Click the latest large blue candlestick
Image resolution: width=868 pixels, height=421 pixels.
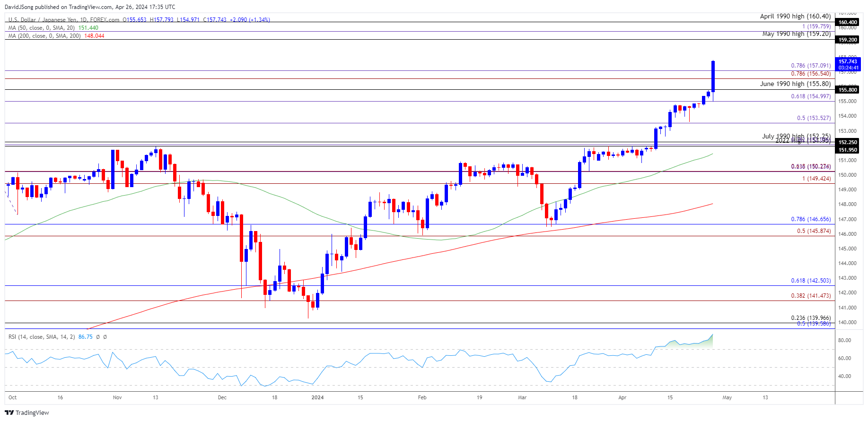713,76
